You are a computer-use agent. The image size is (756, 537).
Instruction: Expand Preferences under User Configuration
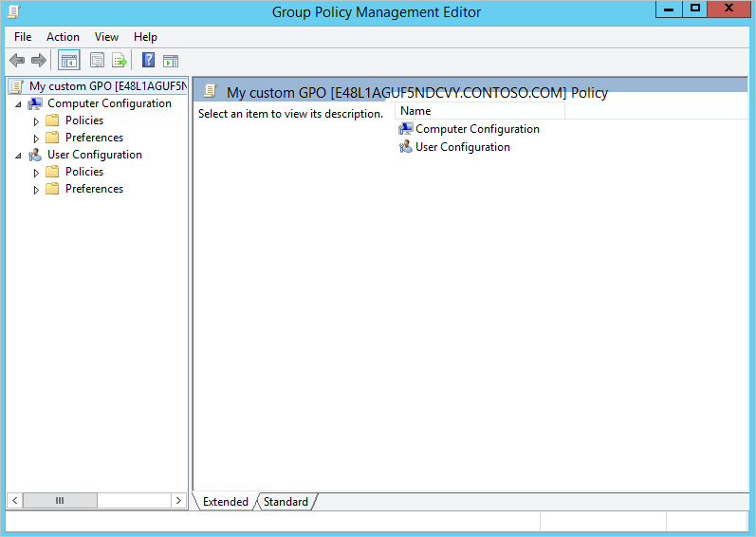[36, 190]
